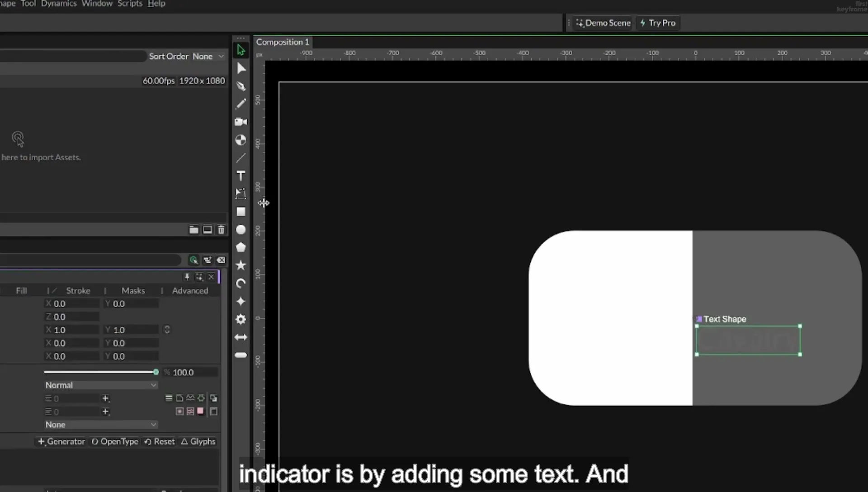Toggle the scale X/Y proportion lock
This screenshot has height=492, width=868.
pos(167,330)
